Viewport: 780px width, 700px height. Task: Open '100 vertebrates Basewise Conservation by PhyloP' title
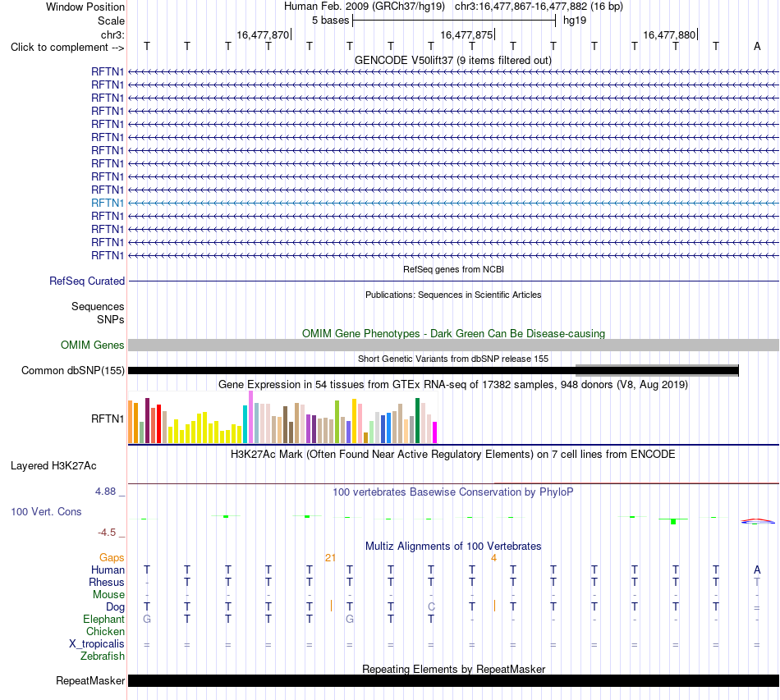(x=453, y=492)
